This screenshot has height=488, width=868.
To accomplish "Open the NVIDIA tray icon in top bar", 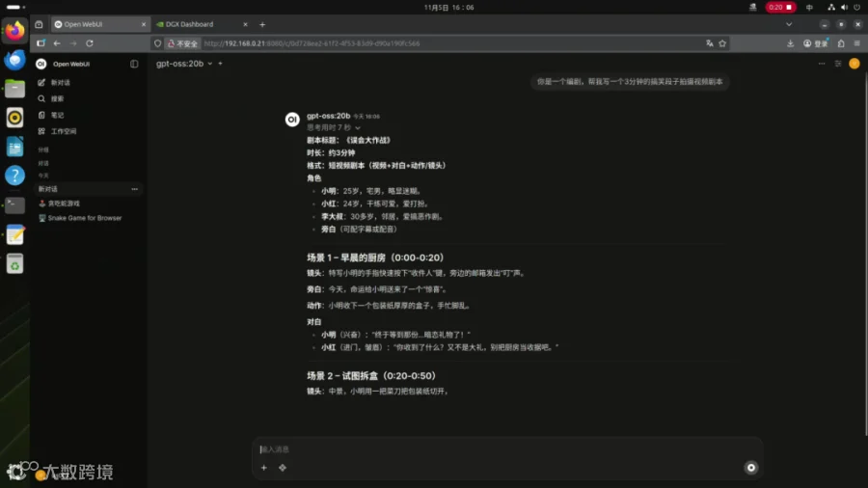I will pos(753,7).
